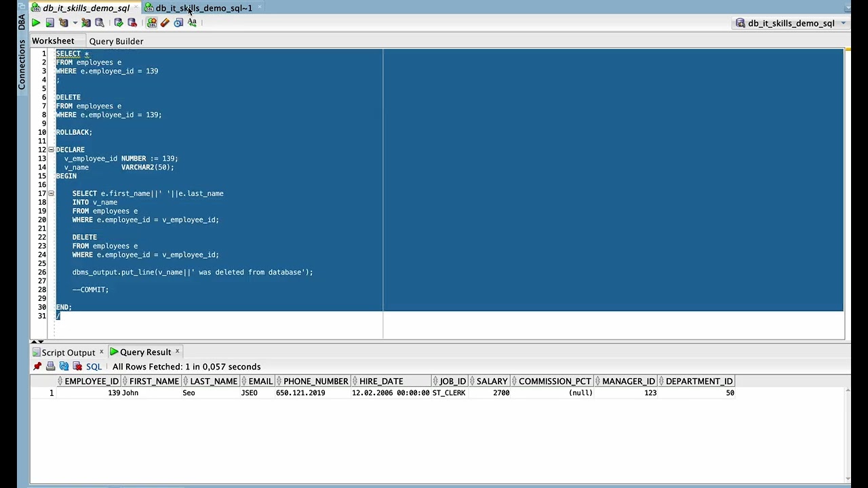Select the db_it_skills_demo_sql editor tab
This screenshot has width=868, height=488.
(x=86, y=8)
